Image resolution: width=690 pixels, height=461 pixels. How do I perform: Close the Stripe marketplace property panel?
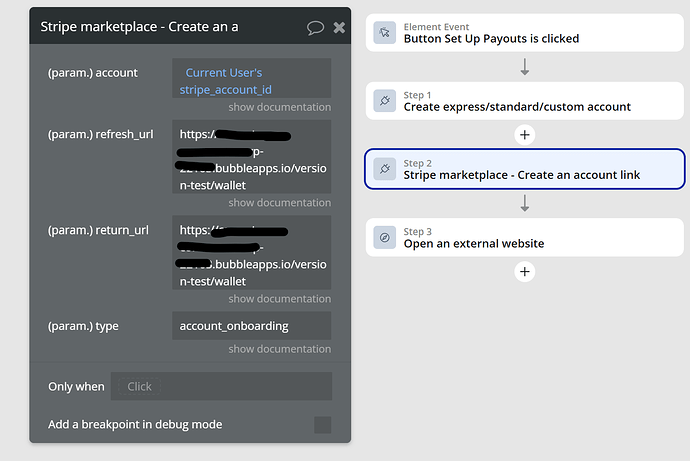tap(339, 28)
